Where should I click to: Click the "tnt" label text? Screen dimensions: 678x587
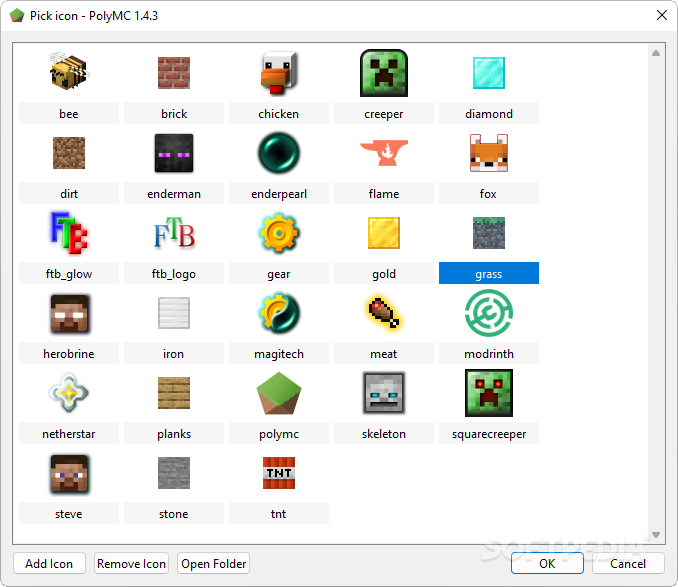pyautogui.click(x=279, y=514)
